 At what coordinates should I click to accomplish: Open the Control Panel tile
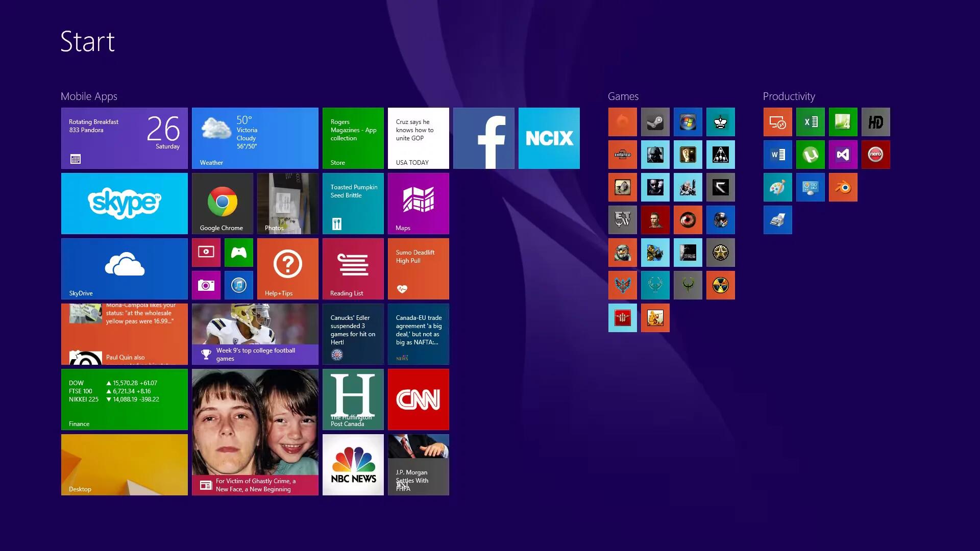pyautogui.click(x=810, y=187)
